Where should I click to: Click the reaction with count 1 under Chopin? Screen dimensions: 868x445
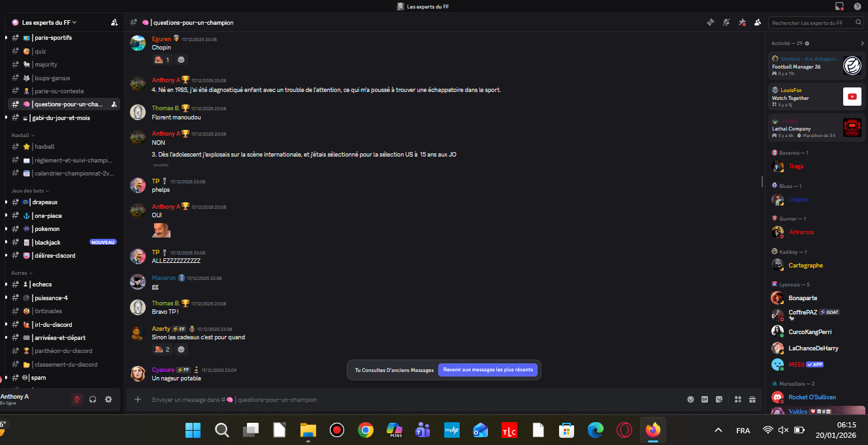click(162, 59)
